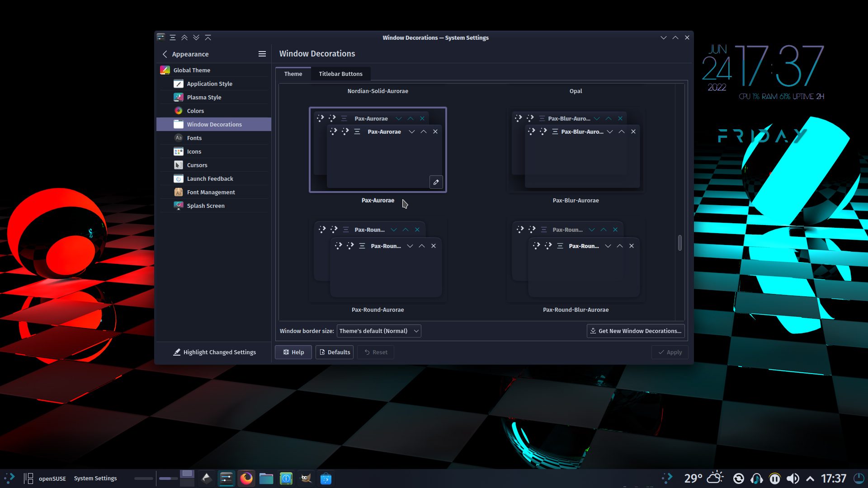Select the Pax-Blur-Aurorae decoration thumbnail
The image size is (868, 488).
point(576,150)
